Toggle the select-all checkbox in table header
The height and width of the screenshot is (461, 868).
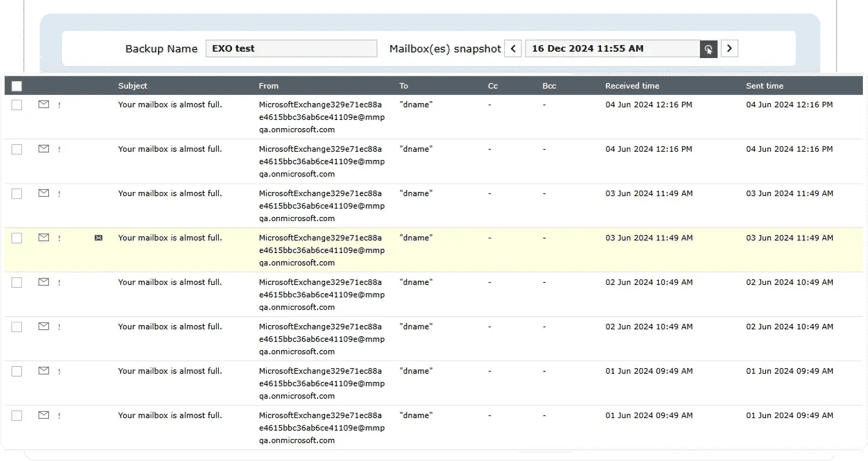(17, 86)
